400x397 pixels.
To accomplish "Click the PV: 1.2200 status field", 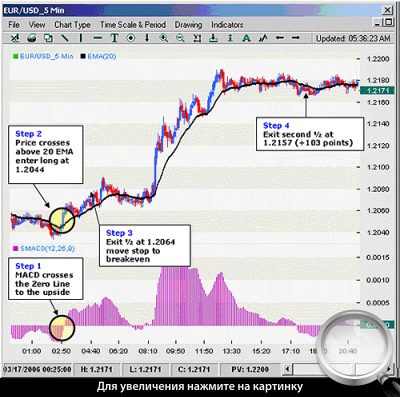I will [x=250, y=369].
